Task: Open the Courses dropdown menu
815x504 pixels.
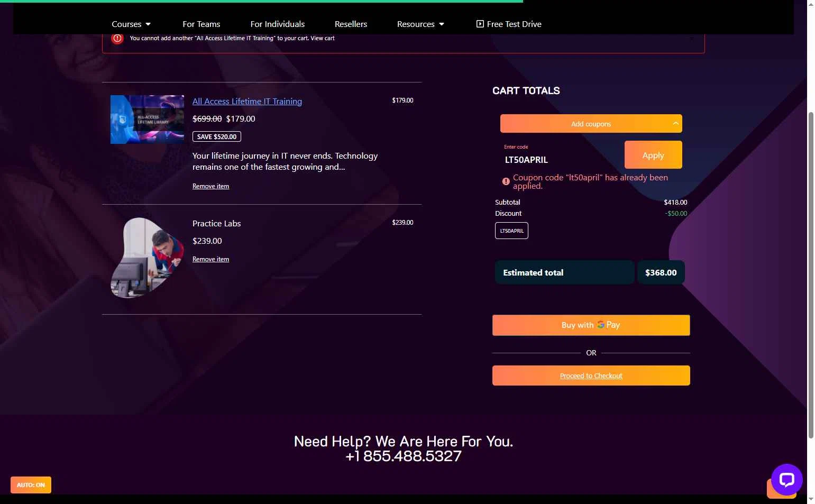Action: pos(131,24)
